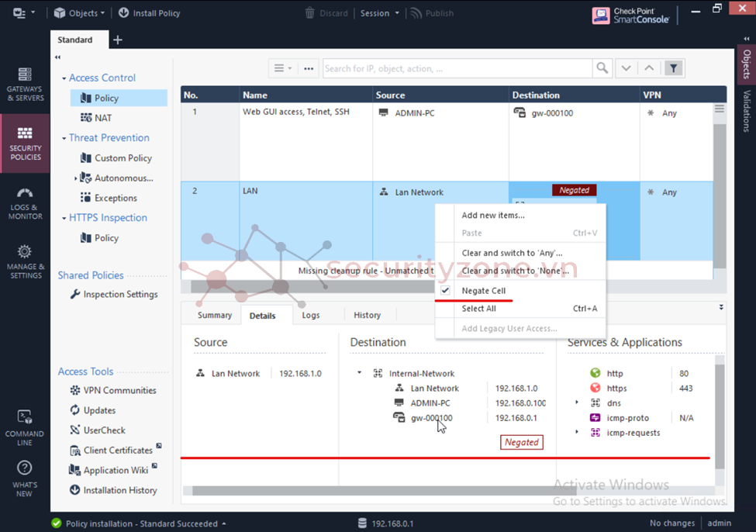Click the details pane horizontal scrollbar

(384, 491)
